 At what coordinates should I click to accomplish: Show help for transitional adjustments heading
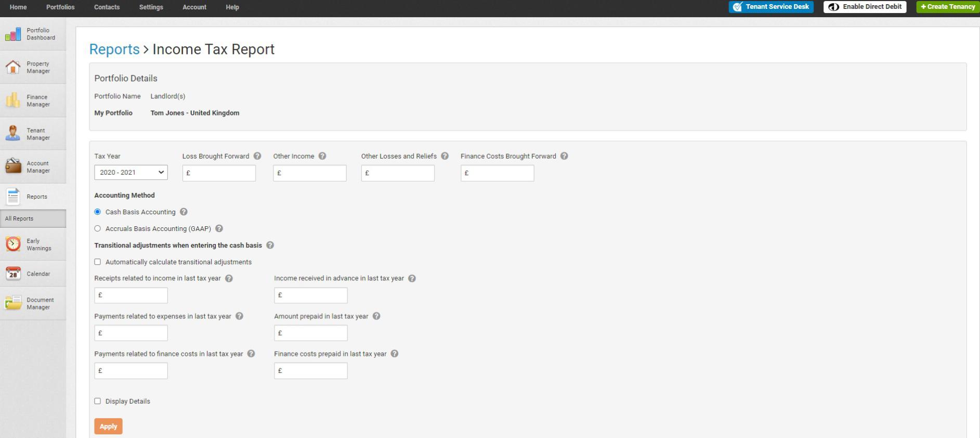click(270, 245)
